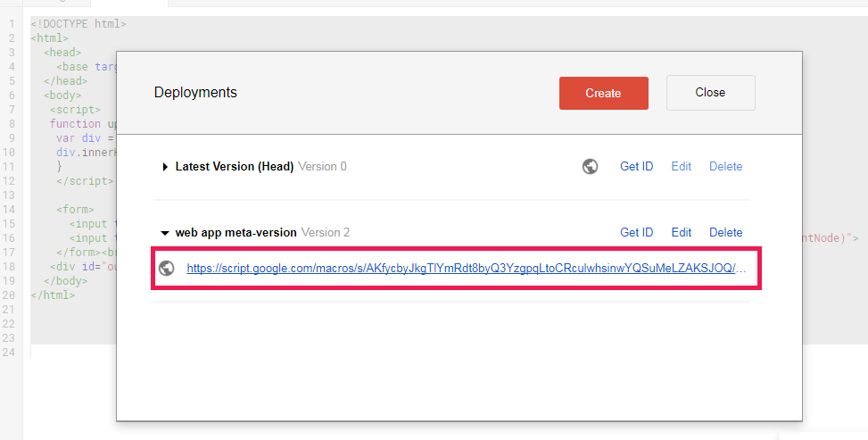Edit the Latest Version (Head) deployment
This screenshot has height=440, width=868.
[682, 166]
